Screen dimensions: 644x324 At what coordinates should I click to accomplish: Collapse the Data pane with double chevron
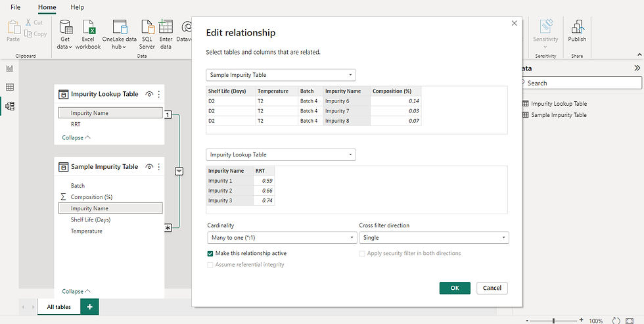(x=637, y=68)
